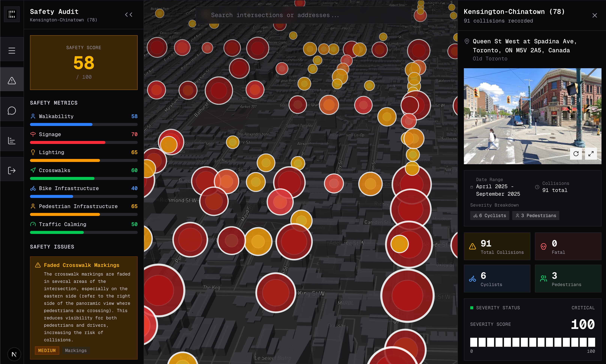Click the app logo icon in sidebar
The width and height of the screenshot is (606, 364).
pyautogui.click(x=12, y=14)
